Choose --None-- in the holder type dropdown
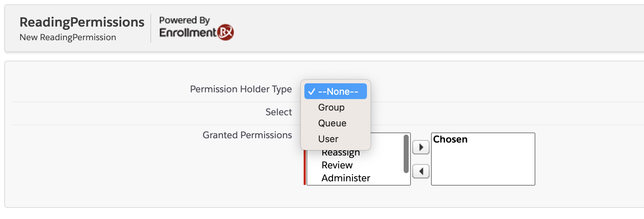The height and width of the screenshot is (219, 644). (336, 92)
